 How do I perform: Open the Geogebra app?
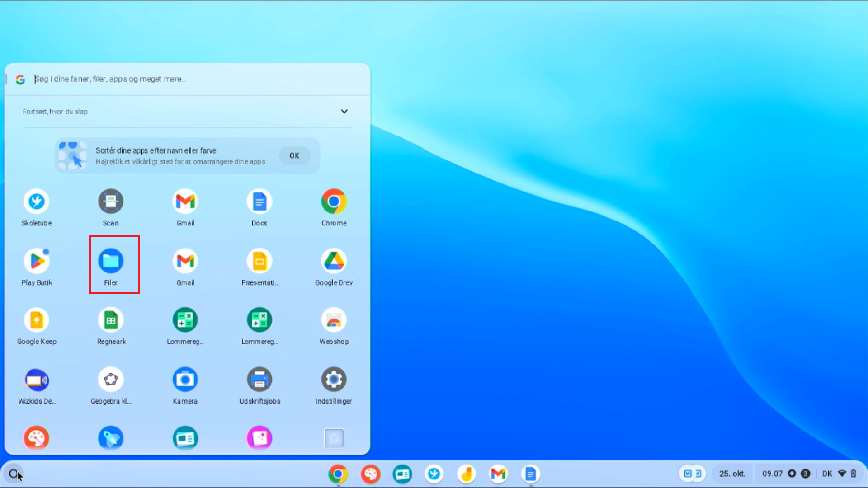click(111, 380)
